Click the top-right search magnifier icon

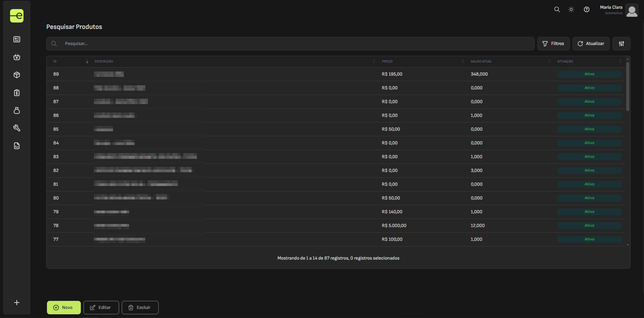(557, 10)
